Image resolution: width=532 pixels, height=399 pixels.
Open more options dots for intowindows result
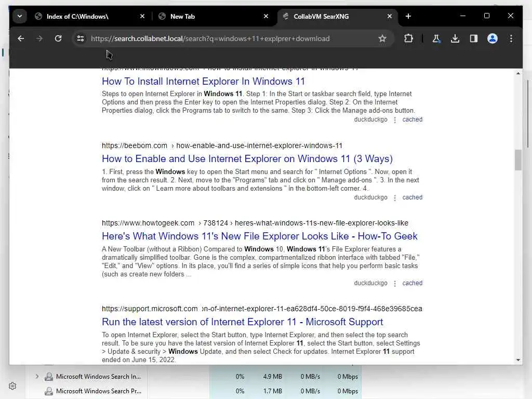[395, 120]
